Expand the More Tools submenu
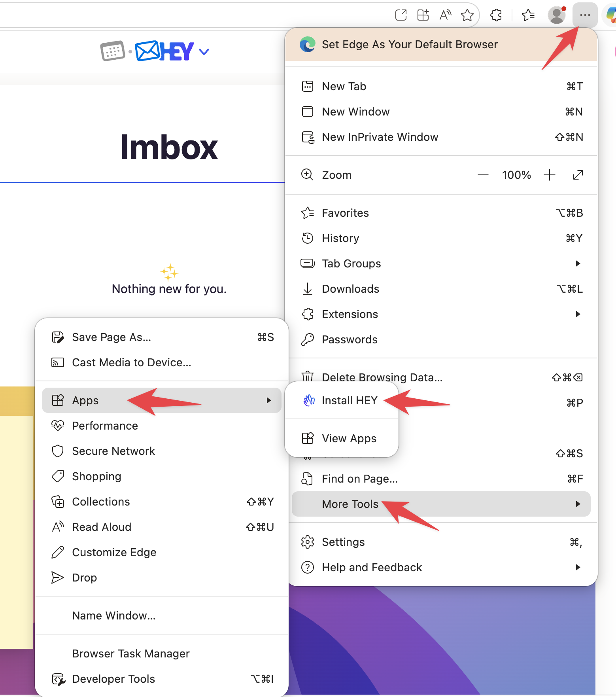The width and height of the screenshot is (616, 697). pyautogui.click(x=441, y=504)
